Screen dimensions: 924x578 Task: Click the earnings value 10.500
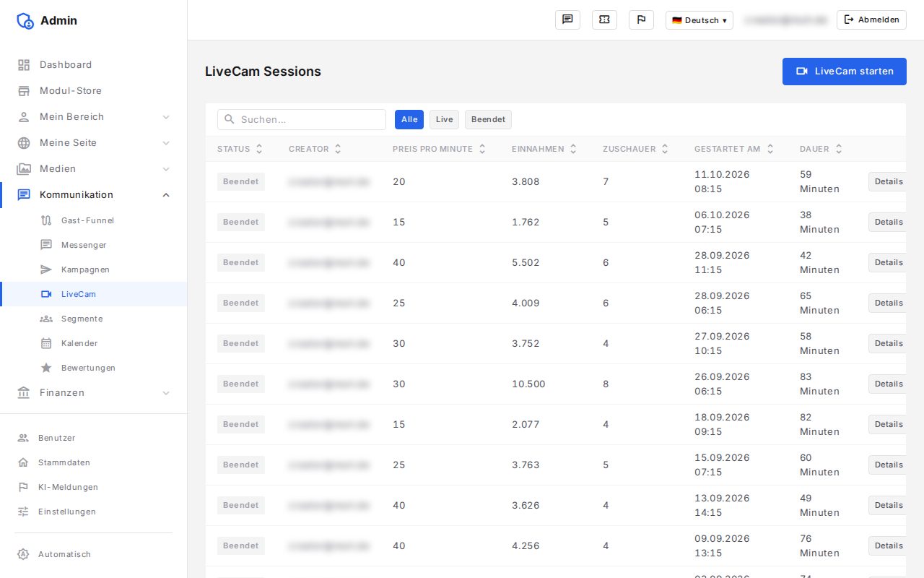click(x=528, y=384)
